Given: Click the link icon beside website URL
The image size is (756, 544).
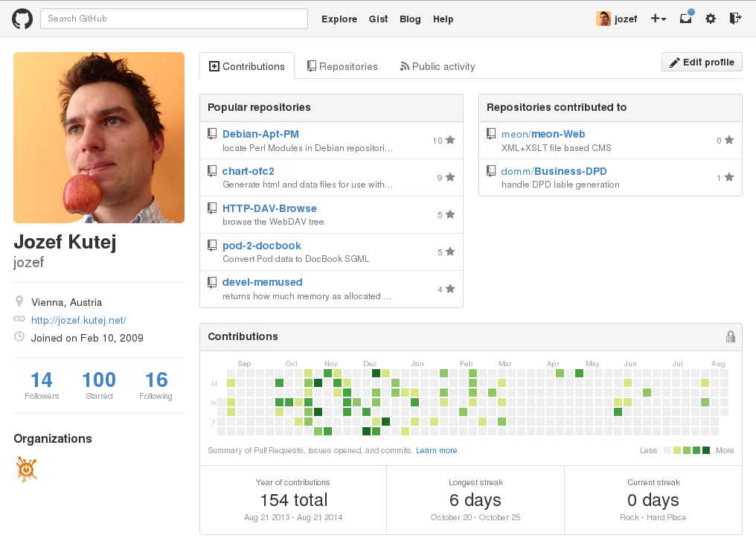Looking at the screenshot, I should [x=19, y=319].
